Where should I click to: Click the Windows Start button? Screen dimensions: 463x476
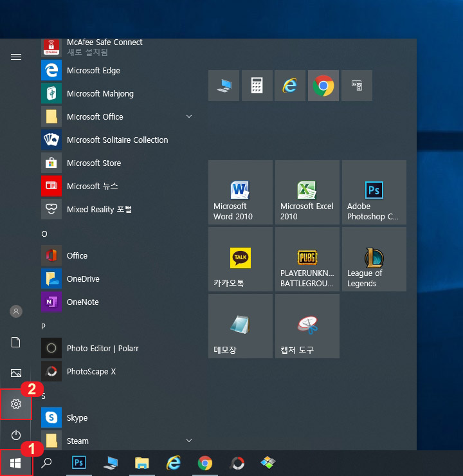click(15, 463)
